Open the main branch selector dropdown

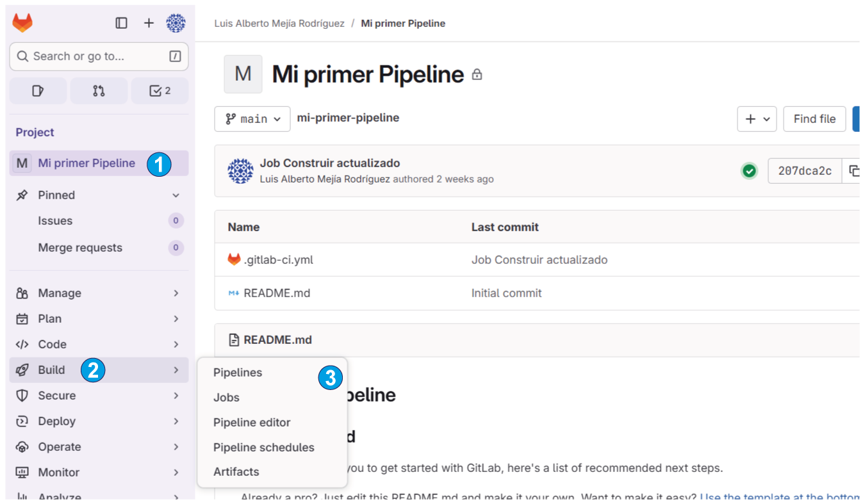tap(252, 119)
